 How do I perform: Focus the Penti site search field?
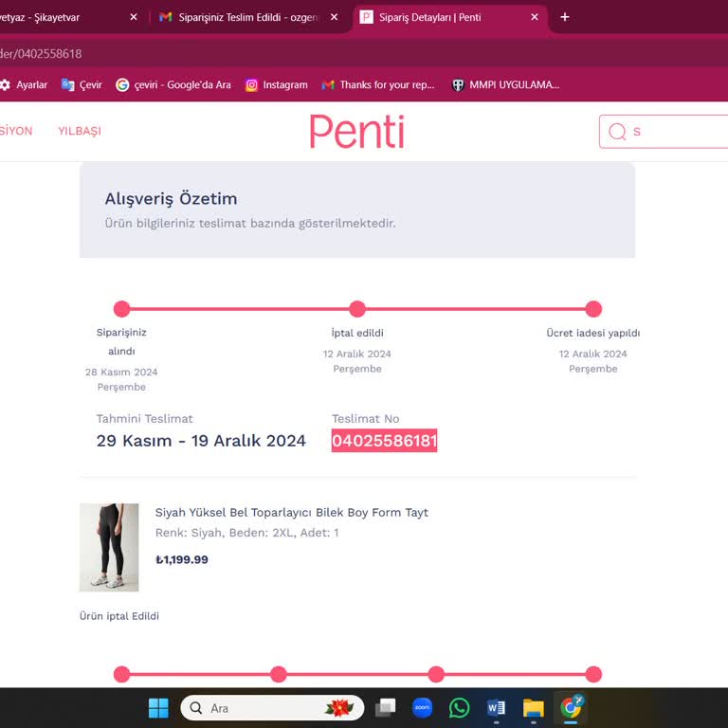click(664, 132)
